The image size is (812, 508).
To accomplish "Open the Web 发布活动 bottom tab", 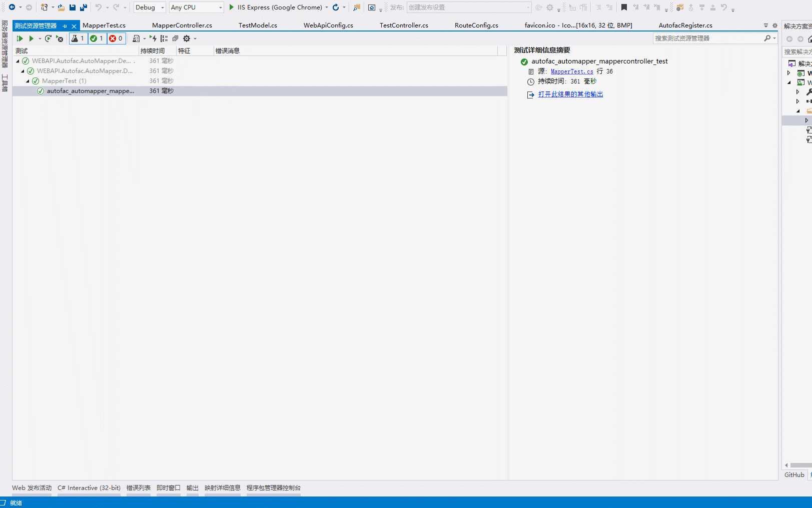I will (32, 488).
